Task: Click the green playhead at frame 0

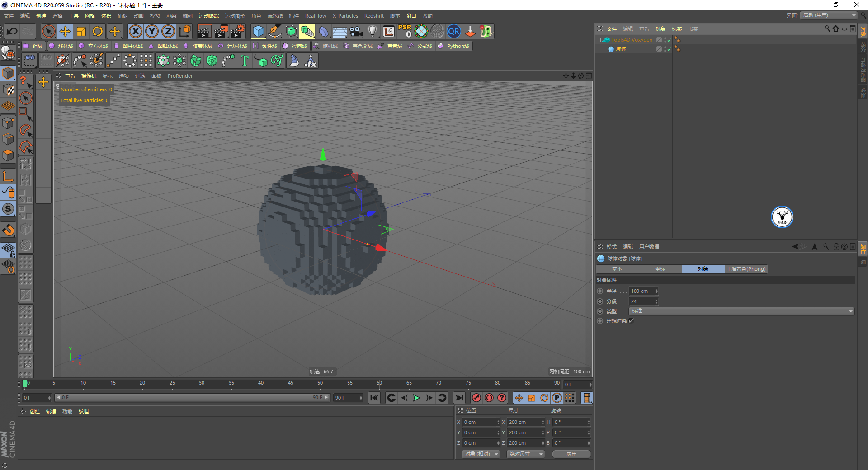Action: click(24, 384)
